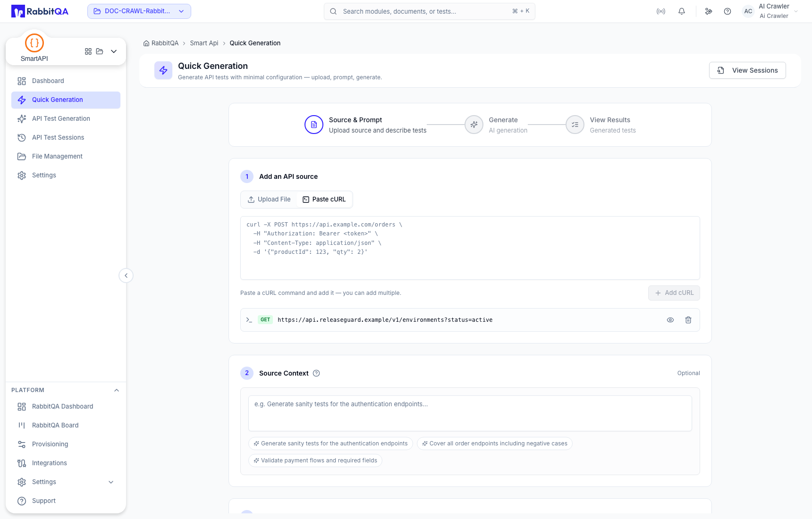Screen dimensions: 812x519
Task: Select the View Results step icon
Action: [x=575, y=125]
